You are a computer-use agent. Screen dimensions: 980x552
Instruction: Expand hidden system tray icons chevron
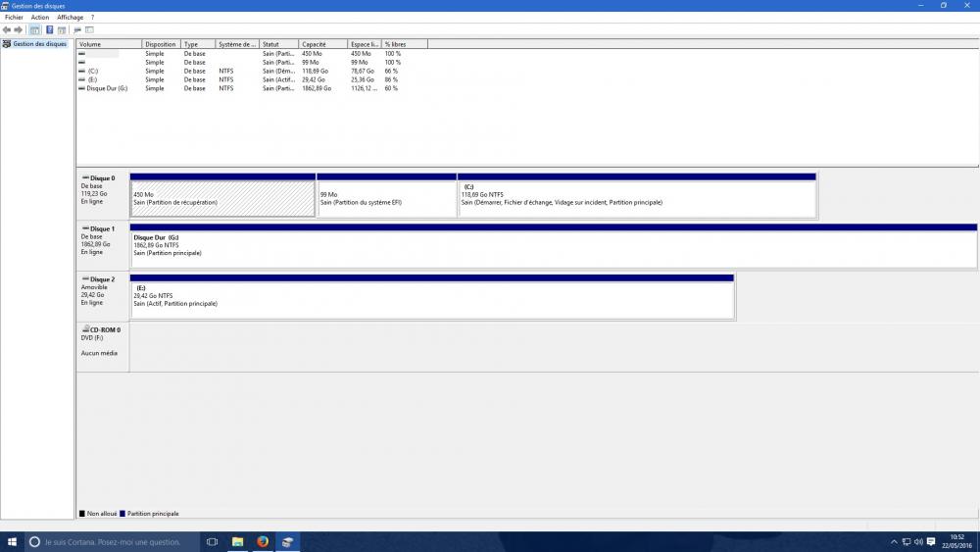(x=894, y=542)
